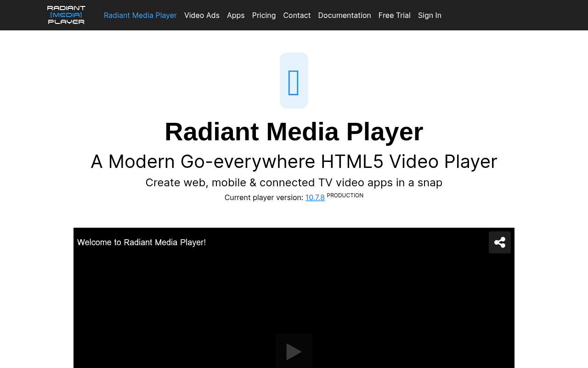Open Radiant Media Player nav item
Image resolution: width=588 pixels, height=368 pixels.
[140, 15]
